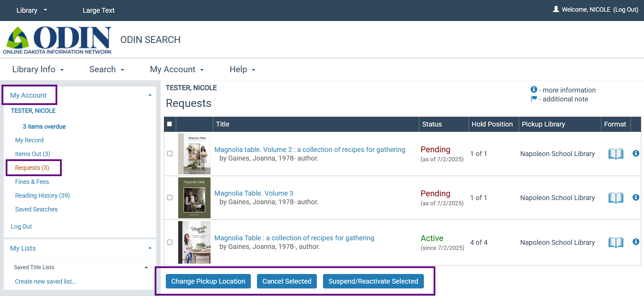Open Magnolia Table collection of recipes title link
644x296 pixels.
[x=294, y=238]
